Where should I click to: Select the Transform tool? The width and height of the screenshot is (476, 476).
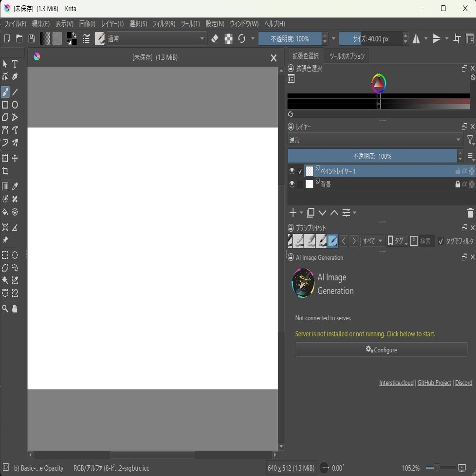pos(5,158)
